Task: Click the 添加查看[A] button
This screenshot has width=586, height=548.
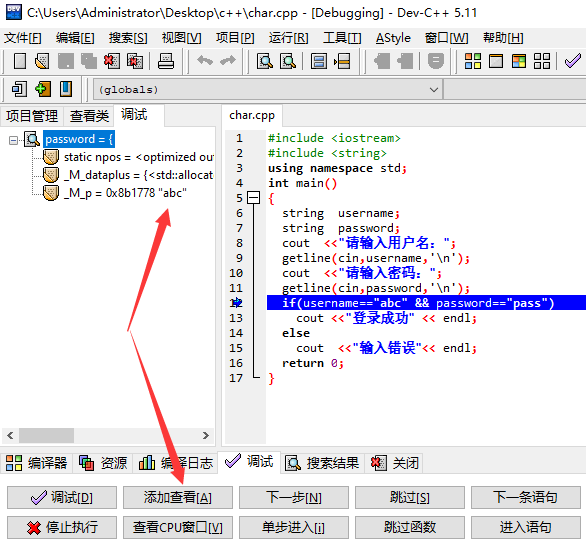Action: click(178, 498)
